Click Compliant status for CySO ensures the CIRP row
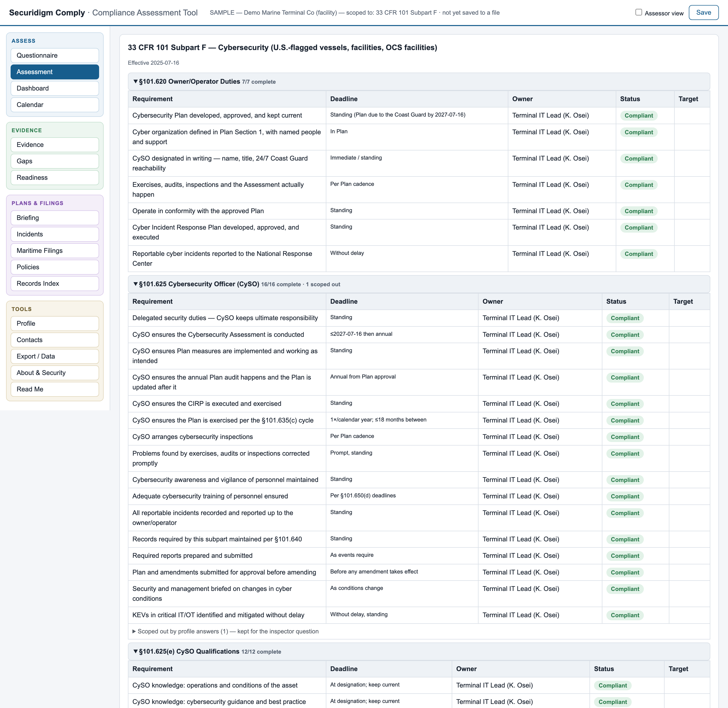 coord(625,404)
